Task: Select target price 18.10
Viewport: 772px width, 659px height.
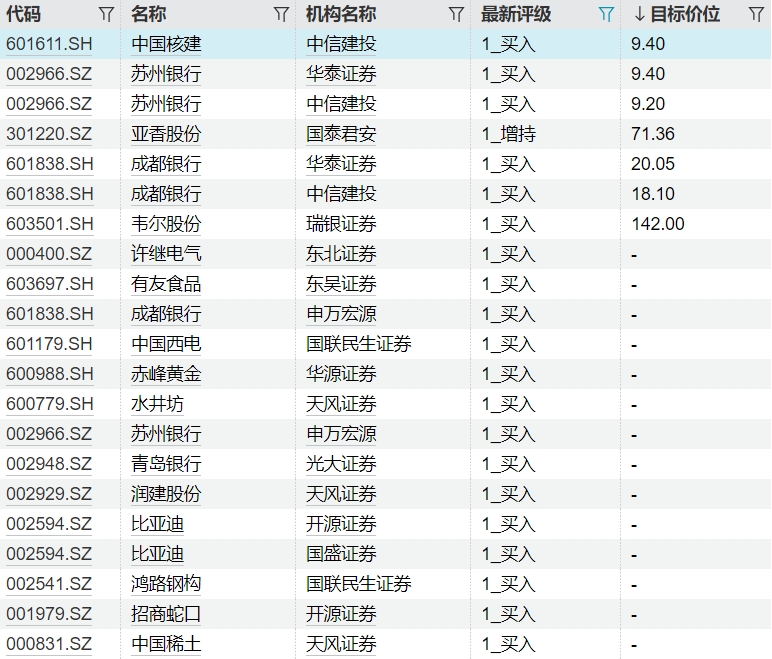Action: (x=653, y=194)
